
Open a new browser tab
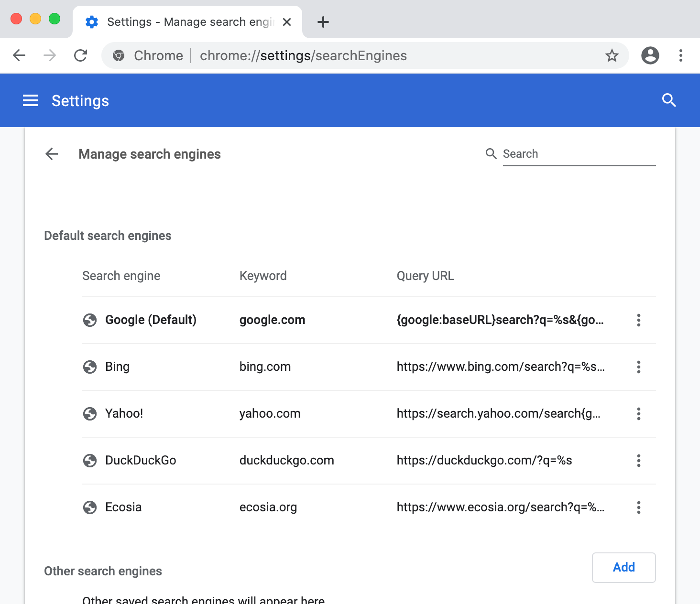(323, 22)
